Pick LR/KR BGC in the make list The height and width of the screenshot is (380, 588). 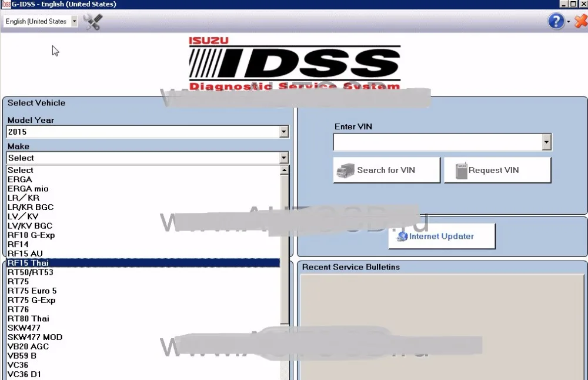coord(143,207)
